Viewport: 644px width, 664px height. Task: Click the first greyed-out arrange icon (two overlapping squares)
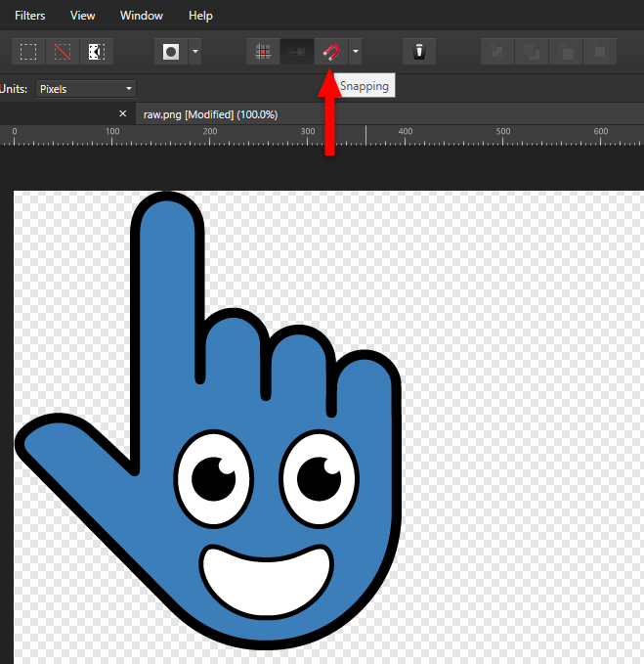pyautogui.click(x=497, y=52)
